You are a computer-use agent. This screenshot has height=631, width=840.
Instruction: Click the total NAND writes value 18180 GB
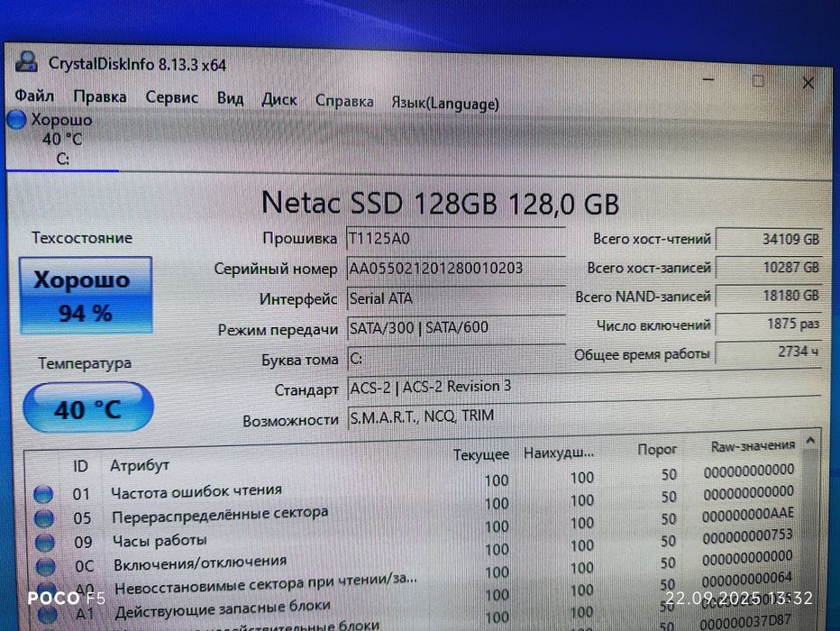click(x=768, y=296)
